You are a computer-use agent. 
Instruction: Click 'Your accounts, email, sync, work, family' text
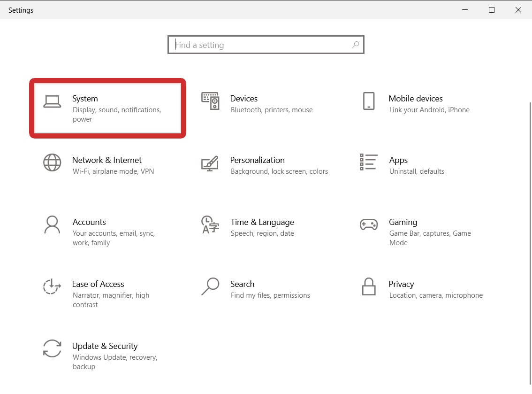click(114, 238)
